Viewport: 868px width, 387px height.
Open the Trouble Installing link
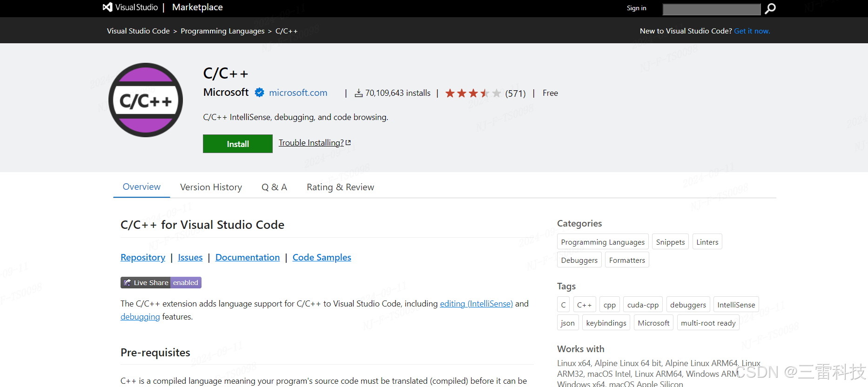pyautogui.click(x=315, y=143)
